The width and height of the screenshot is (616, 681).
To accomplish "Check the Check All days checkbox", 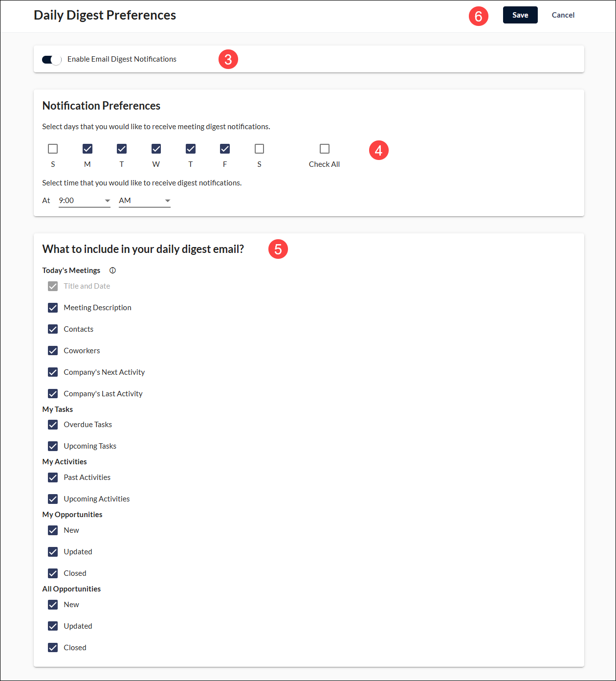I will tap(325, 149).
